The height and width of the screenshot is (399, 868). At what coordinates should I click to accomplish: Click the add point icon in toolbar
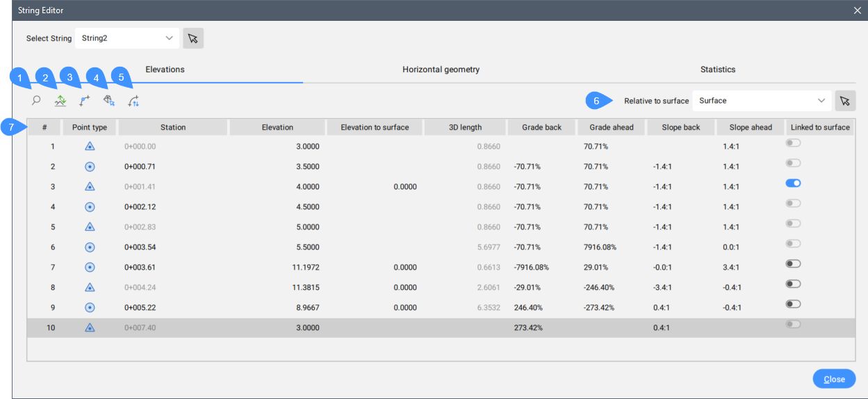click(85, 101)
